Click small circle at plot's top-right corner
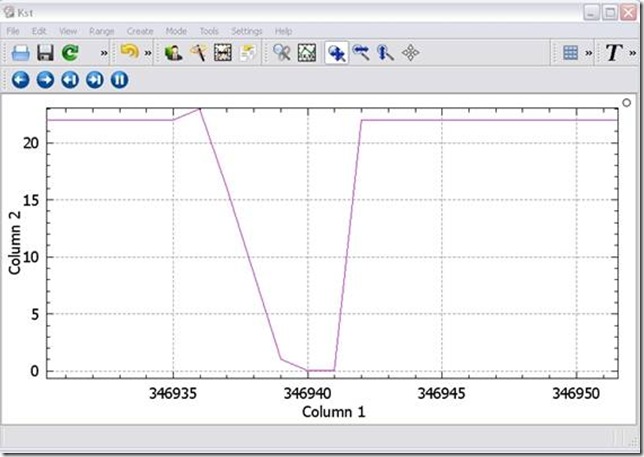The width and height of the screenshot is (644, 457). click(626, 102)
